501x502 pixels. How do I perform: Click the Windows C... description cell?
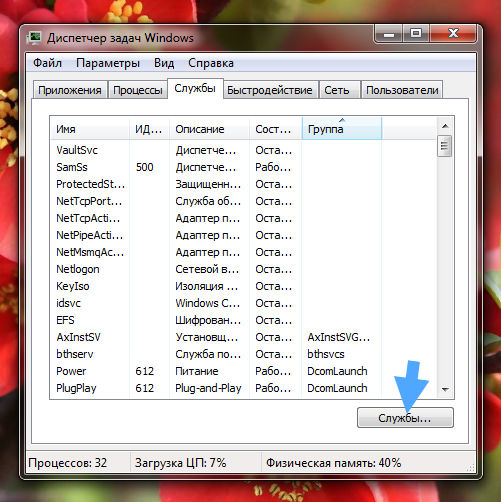point(208,303)
